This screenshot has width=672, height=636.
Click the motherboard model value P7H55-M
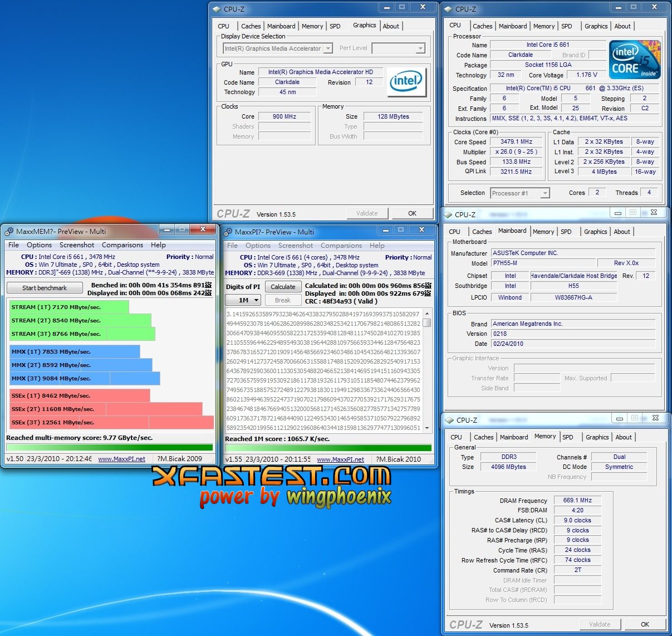point(543,263)
